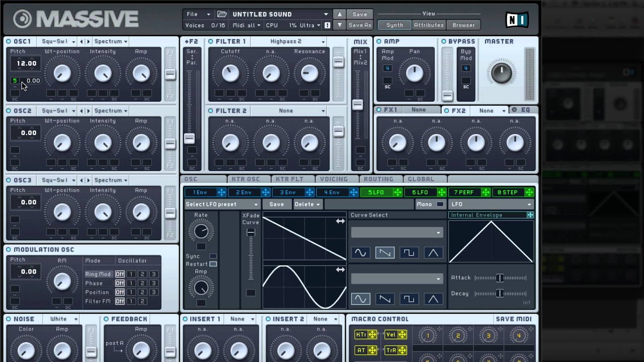The height and width of the screenshot is (362, 644).
Task: Click the 6 LFO modulation drag handle
Action: pyautogui.click(x=441, y=192)
